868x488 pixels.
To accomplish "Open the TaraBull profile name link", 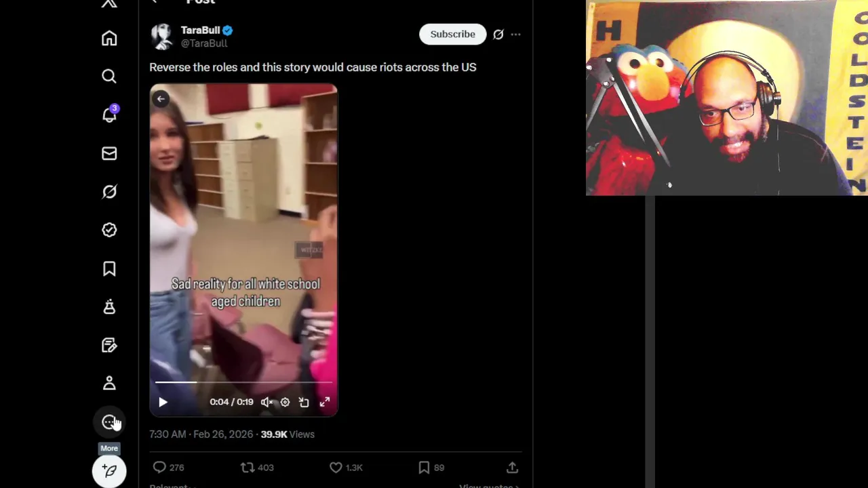I will pos(200,30).
